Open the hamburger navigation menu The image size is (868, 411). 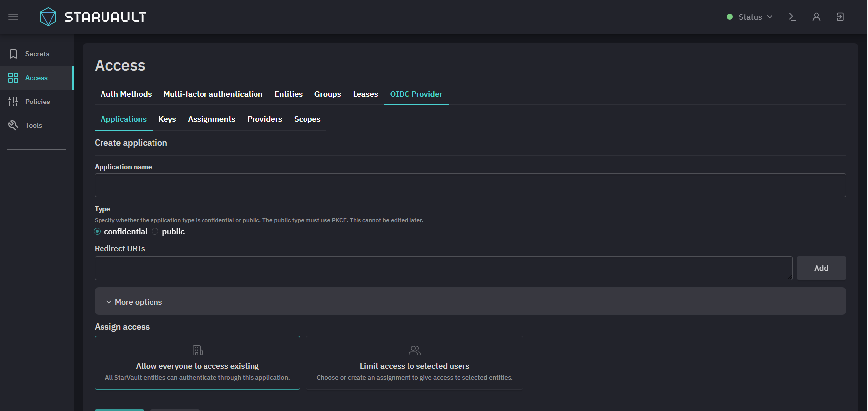pos(13,17)
